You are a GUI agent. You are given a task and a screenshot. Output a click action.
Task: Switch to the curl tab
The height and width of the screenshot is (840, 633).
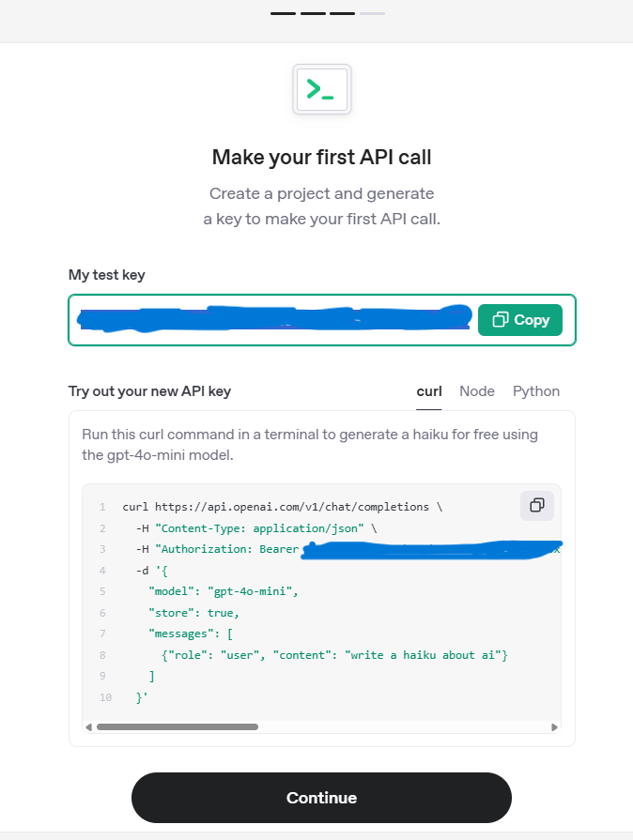coord(429,391)
